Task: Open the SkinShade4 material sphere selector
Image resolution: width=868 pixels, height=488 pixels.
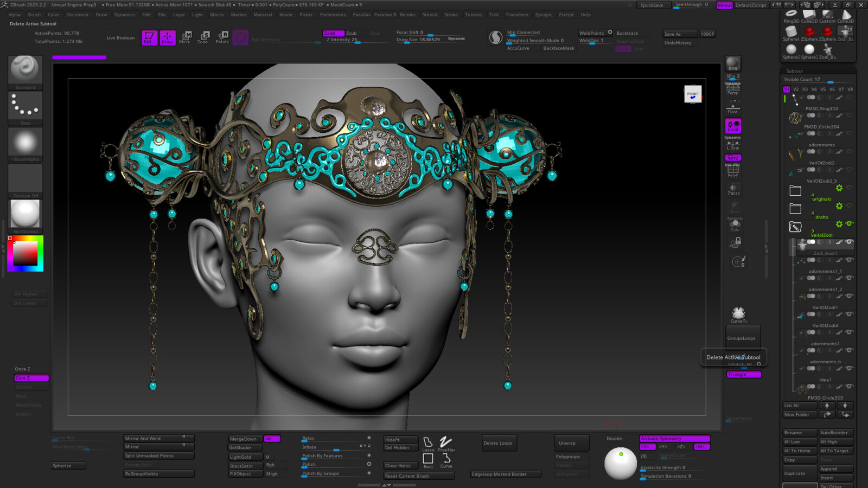Action: coord(25,216)
